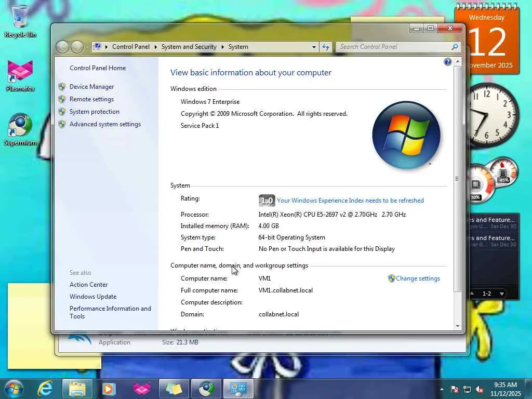Open Recycle Bin desktop icon
This screenshot has height=399, width=532.
[20, 21]
